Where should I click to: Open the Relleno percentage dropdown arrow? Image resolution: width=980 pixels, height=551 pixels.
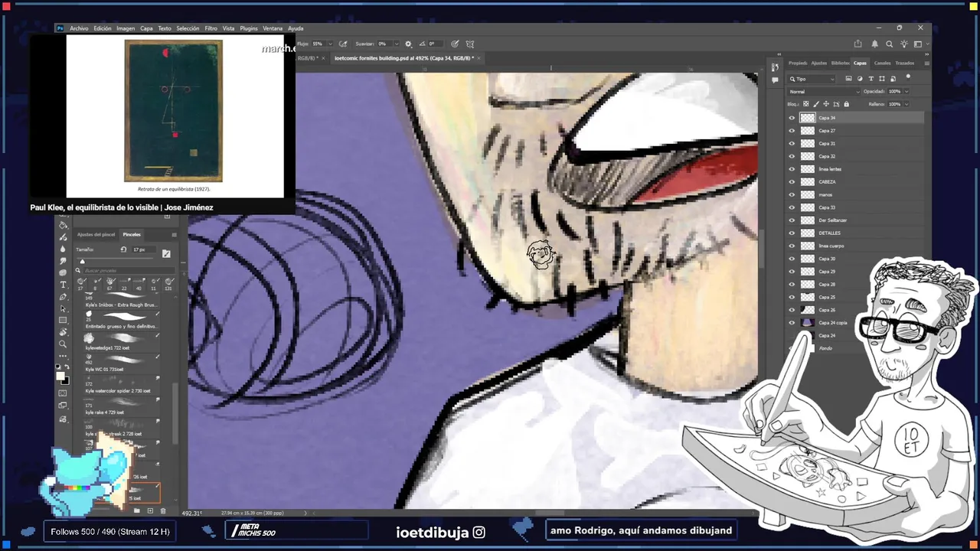click(x=906, y=104)
